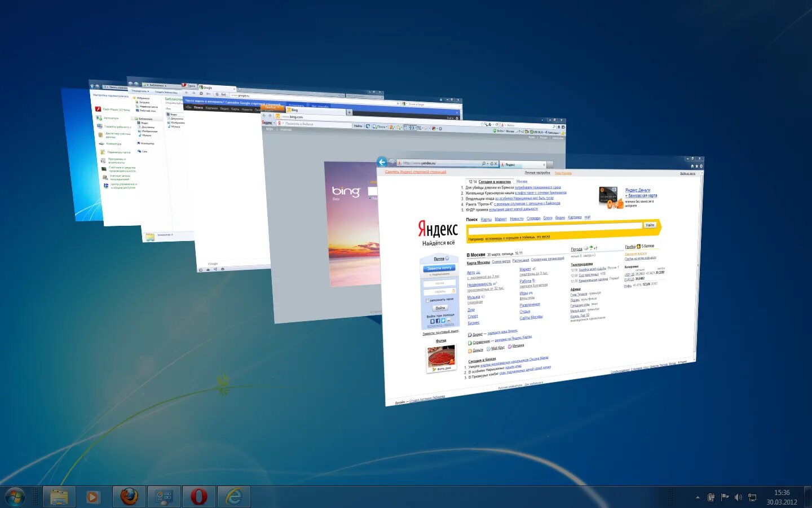Select Компьютер in Explorer navigation pane

click(145, 143)
